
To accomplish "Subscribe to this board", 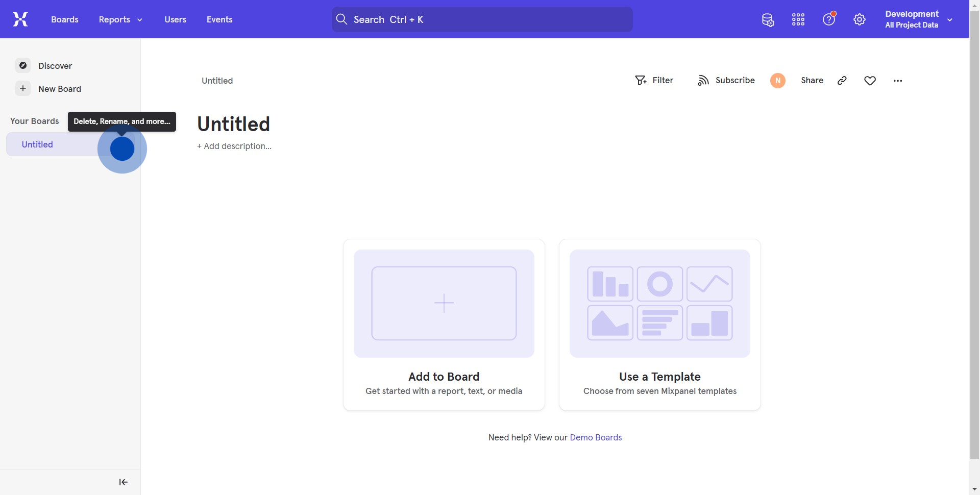I will point(726,81).
